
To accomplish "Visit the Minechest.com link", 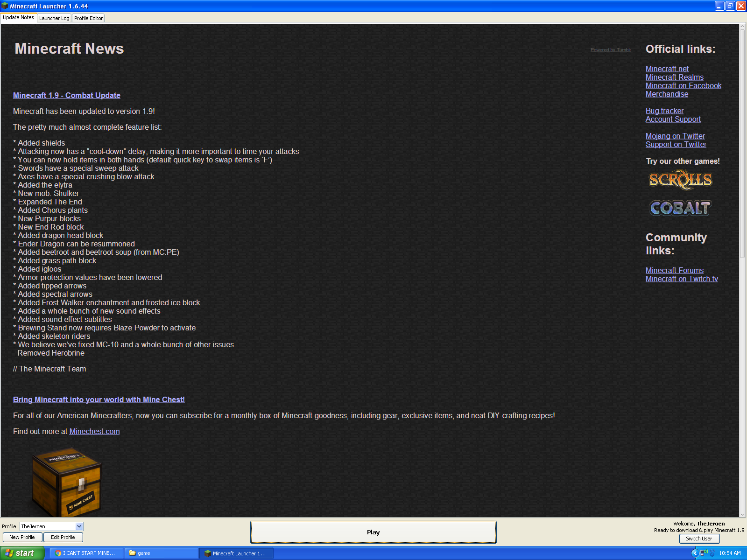I will (x=94, y=431).
